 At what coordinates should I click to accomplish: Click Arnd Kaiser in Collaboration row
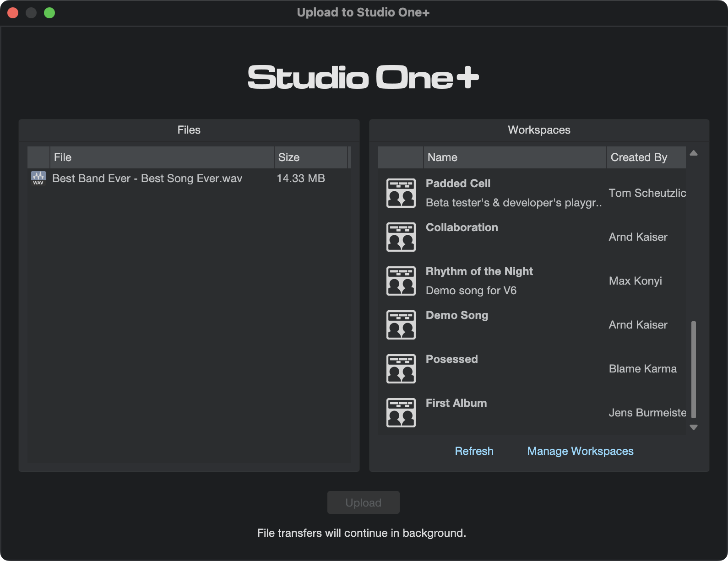point(638,237)
